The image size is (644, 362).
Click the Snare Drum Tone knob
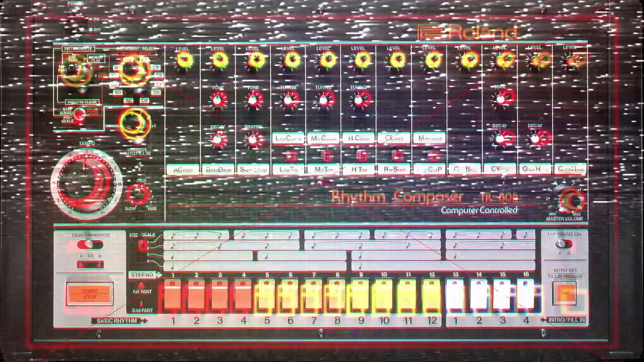point(254,101)
